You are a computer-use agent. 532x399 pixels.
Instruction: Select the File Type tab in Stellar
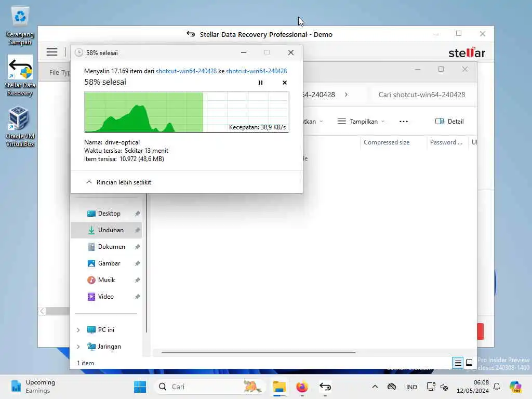click(59, 72)
